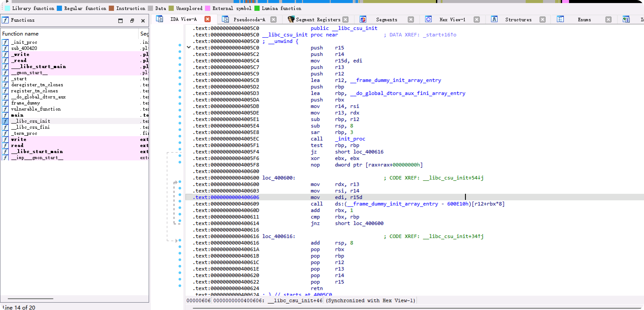
Task: Click the IDA View-A tab icon
Action: click(x=159, y=19)
